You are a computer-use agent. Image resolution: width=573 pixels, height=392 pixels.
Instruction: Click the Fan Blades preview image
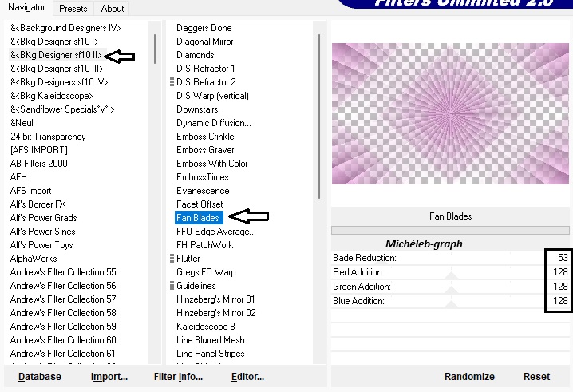pos(450,113)
